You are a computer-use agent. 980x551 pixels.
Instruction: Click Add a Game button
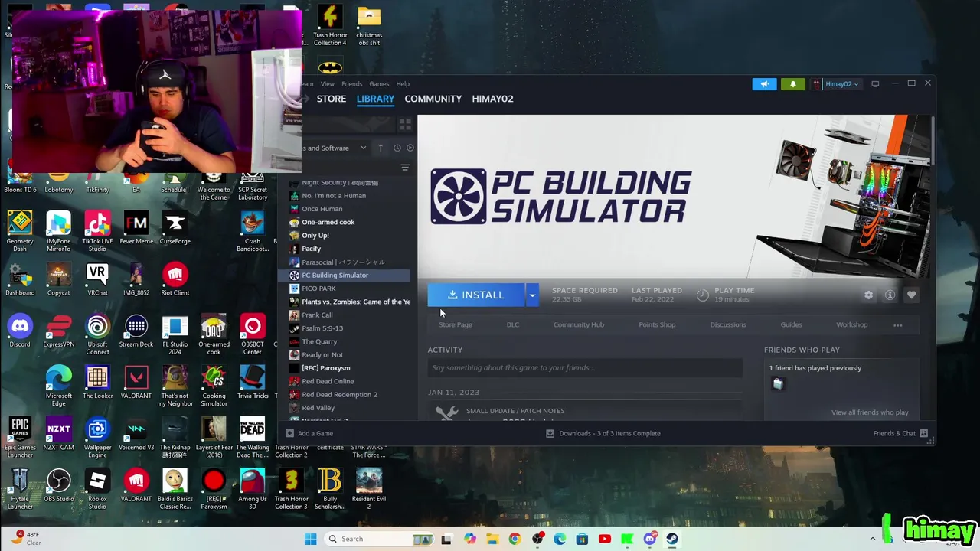309,433
